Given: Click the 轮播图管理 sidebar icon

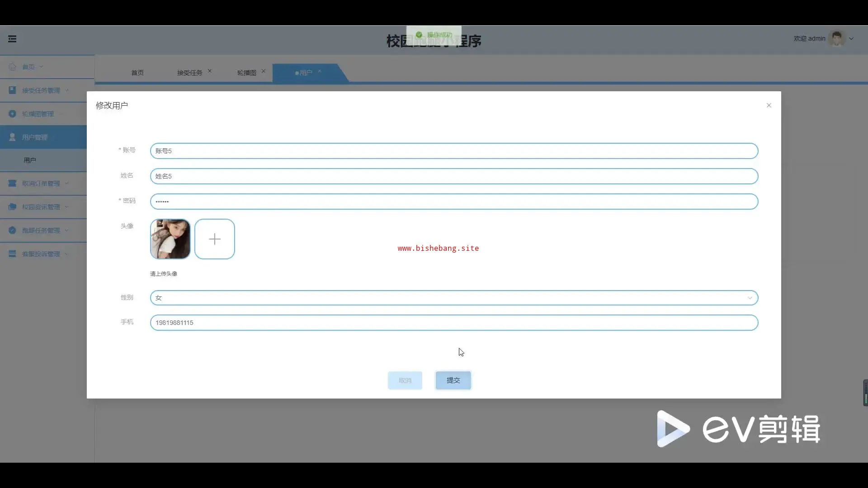Looking at the screenshot, I should tap(13, 114).
